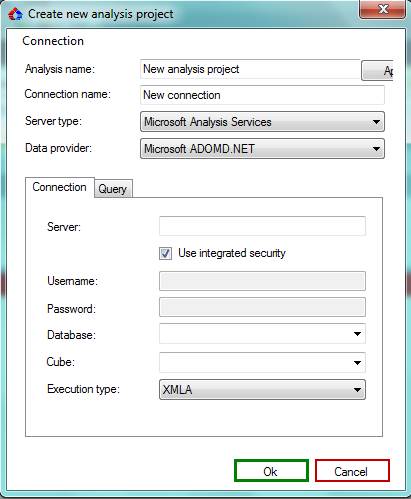This screenshot has height=499, width=411.
Task: Expand the Cube combo box
Action: 262,362
